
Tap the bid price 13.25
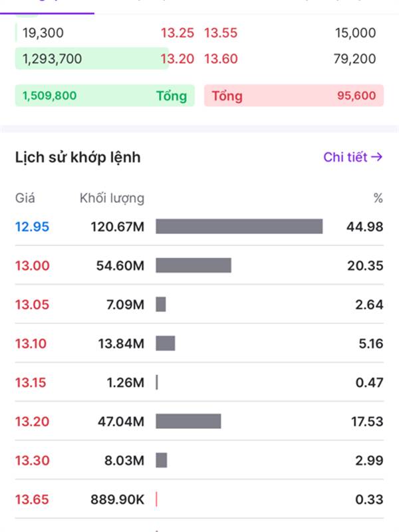click(x=177, y=33)
